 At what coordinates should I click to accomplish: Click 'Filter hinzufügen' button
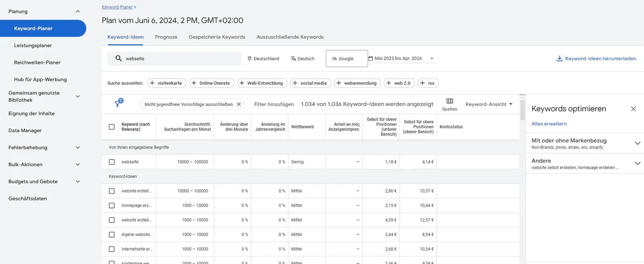click(x=274, y=104)
